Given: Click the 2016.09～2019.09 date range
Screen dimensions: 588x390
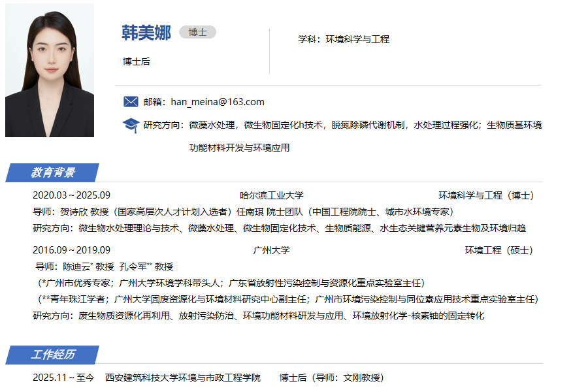Looking at the screenshot, I should 71,250.
